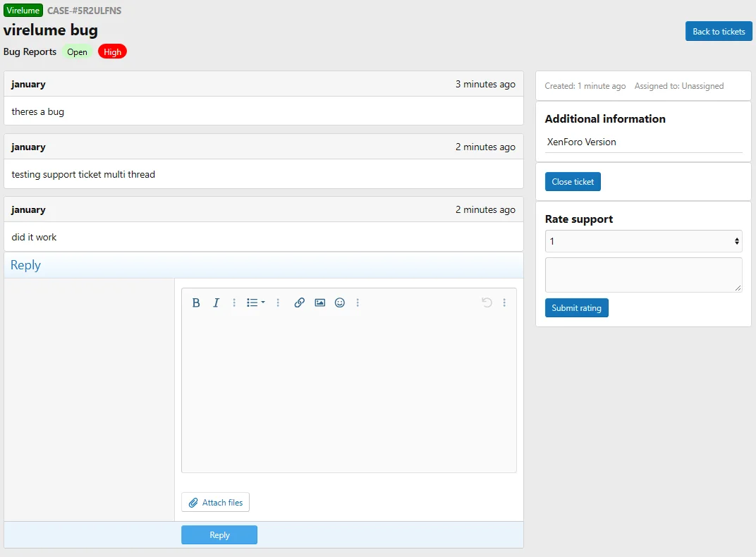Click the 'theres a bug' message text

pos(37,112)
